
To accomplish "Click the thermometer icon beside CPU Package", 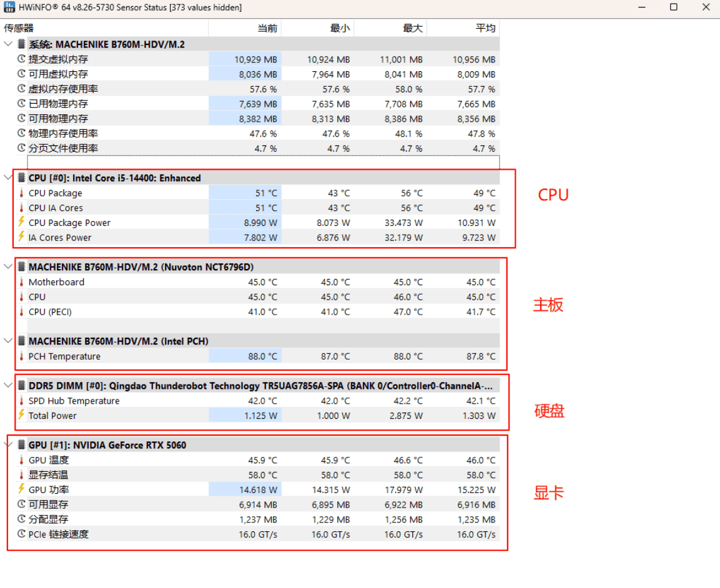I will pyautogui.click(x=21, y=193).
